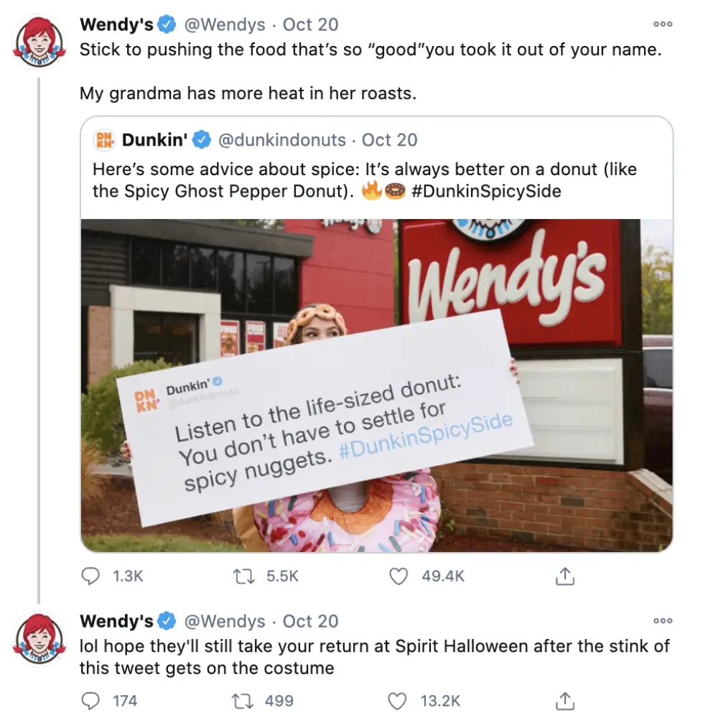Image resolution: width=708 pixels, height=728 pixels.
Task: Reply to the Spirit Halloween tweet
Action: 90,701
